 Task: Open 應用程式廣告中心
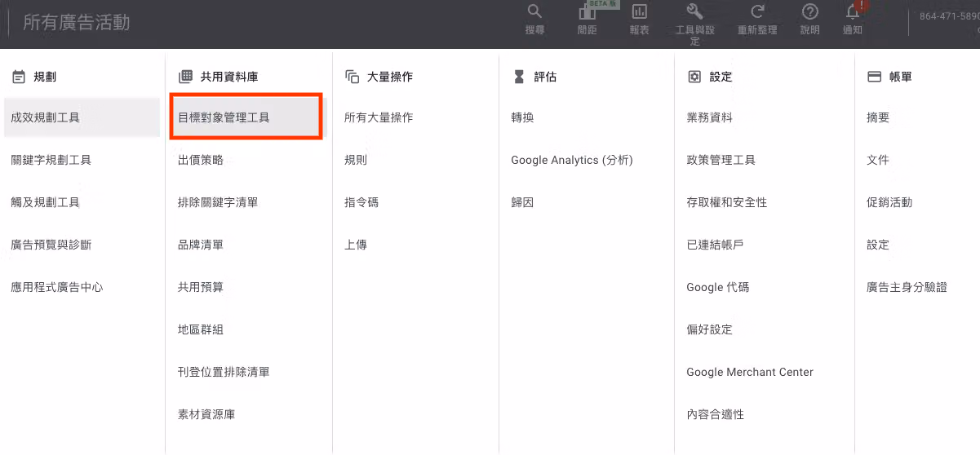56,287
